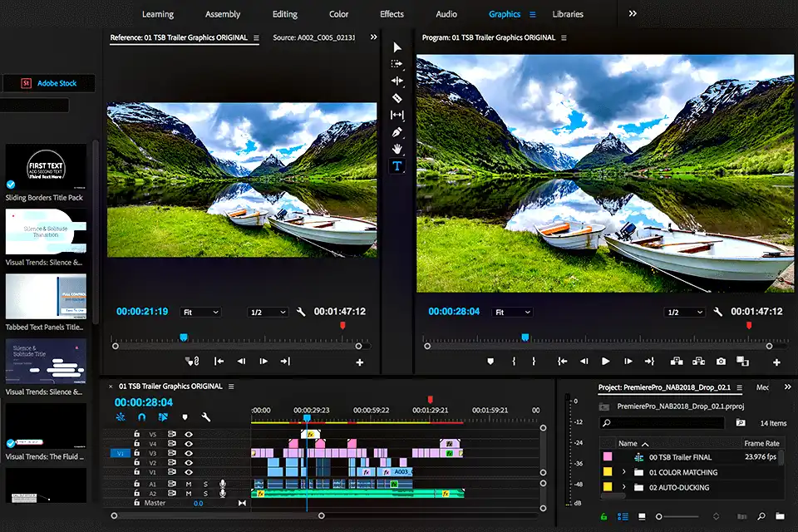Mark Out point in Program monitor
This screenshot has height=532, width=798.
click(x=534, y=362)
